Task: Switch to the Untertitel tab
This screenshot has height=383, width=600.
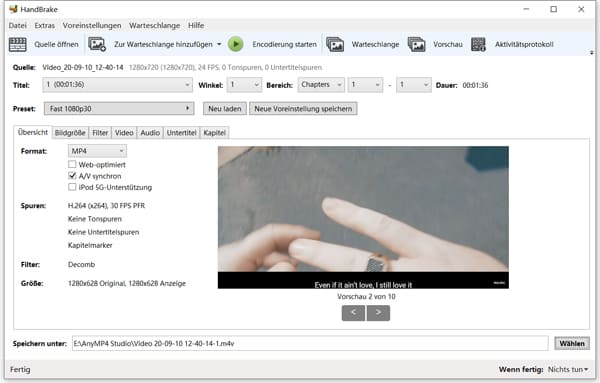Action: (x=181, y=133)
